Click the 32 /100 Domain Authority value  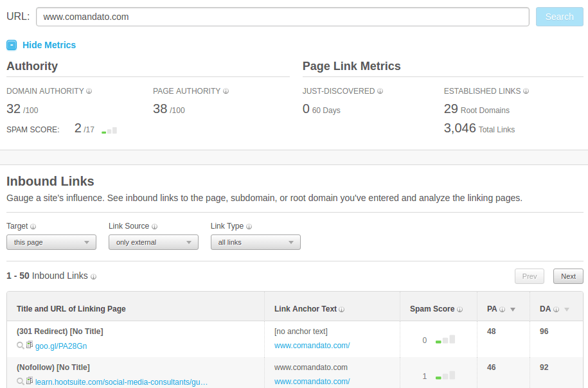pyautogui.click(x=22, y=109)
